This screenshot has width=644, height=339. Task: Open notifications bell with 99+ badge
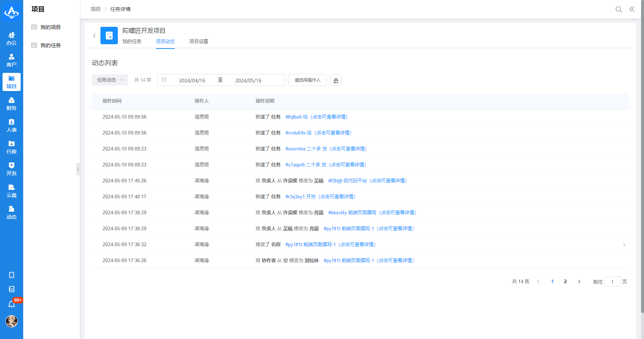[12, 304]
